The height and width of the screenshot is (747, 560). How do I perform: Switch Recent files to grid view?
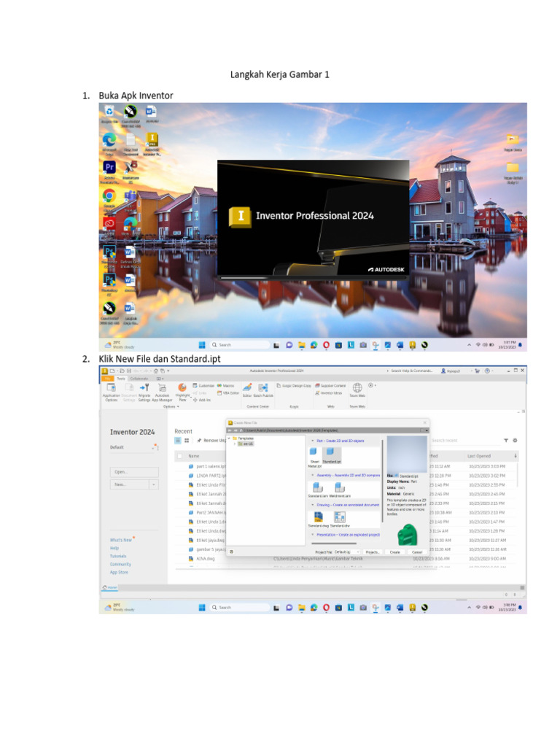[187, 441]
